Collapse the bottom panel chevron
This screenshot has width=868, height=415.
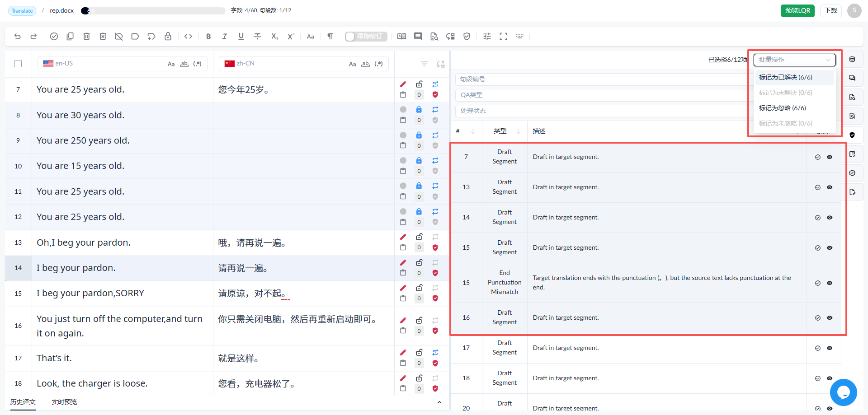click(439, 402)
